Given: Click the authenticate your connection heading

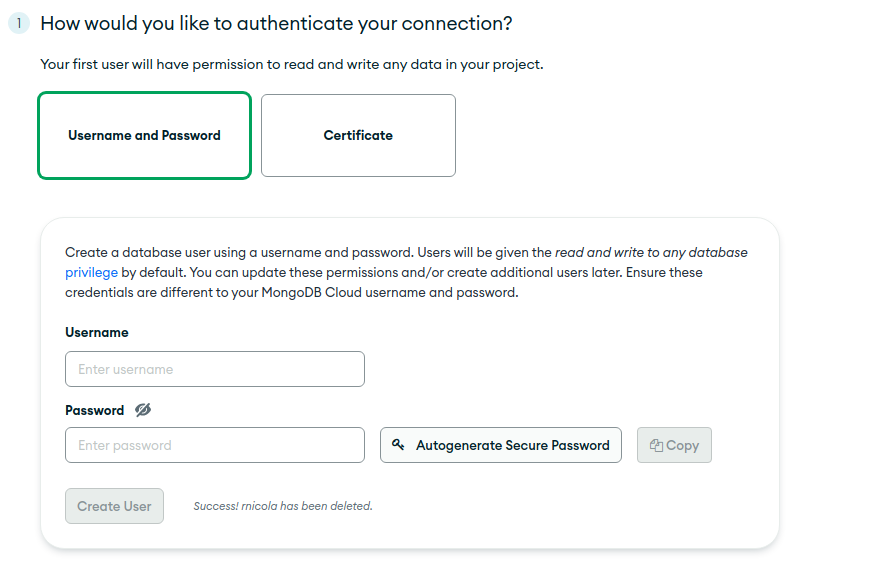Looking at the screenshot, I should (276, 23).
